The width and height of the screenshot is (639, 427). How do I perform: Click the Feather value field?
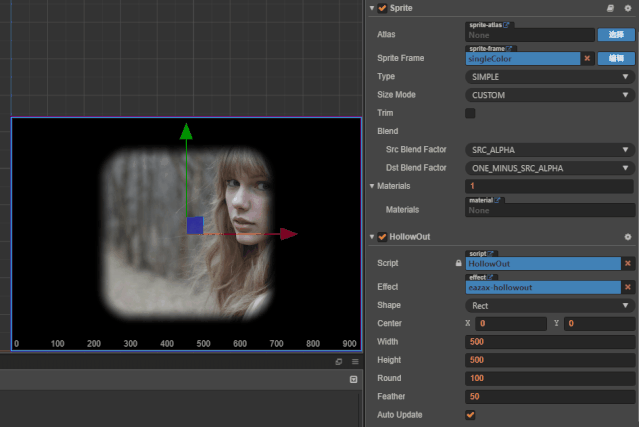coord(549,397)
